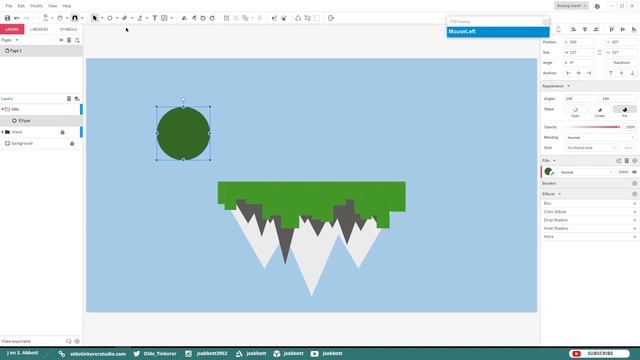Toggle fill visibility eye icon

[634, 172]
